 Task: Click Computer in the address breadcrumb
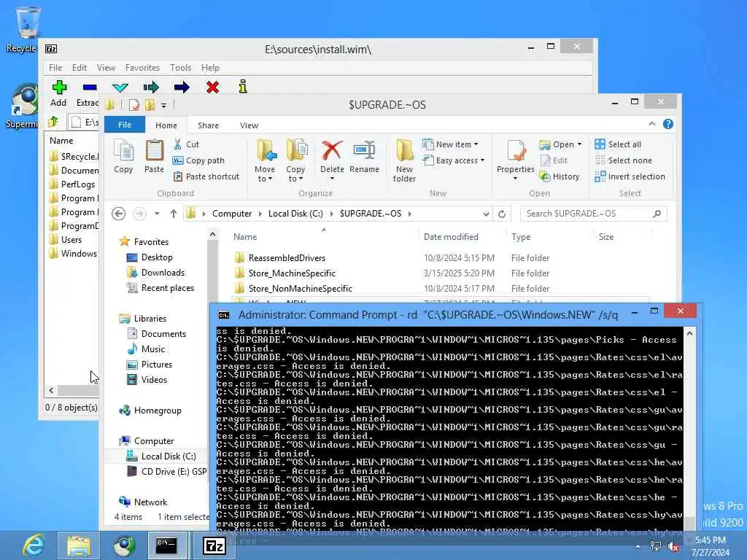tap(232, 214)
